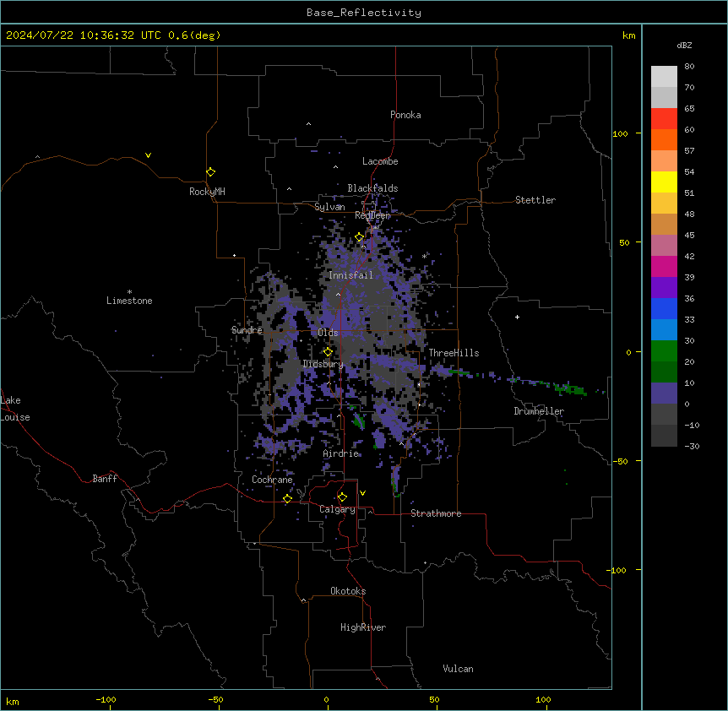
Task: Click the yellow diamond marker below Cochrane
Action: tap(287, 499)
